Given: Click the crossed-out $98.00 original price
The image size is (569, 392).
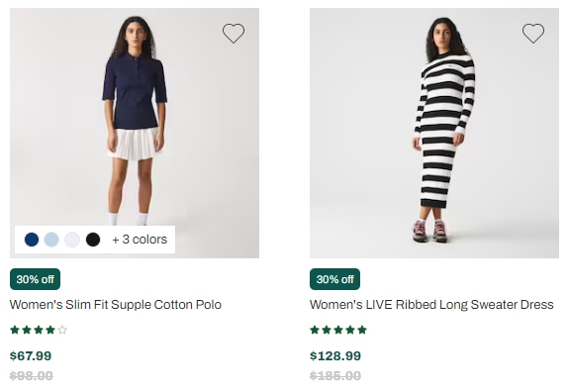Looking at the screenshot, I should click(32, 376).
